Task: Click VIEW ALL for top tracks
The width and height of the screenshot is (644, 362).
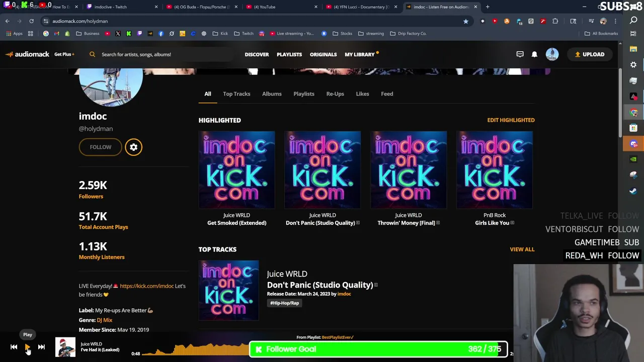Action: coord(522,249)
